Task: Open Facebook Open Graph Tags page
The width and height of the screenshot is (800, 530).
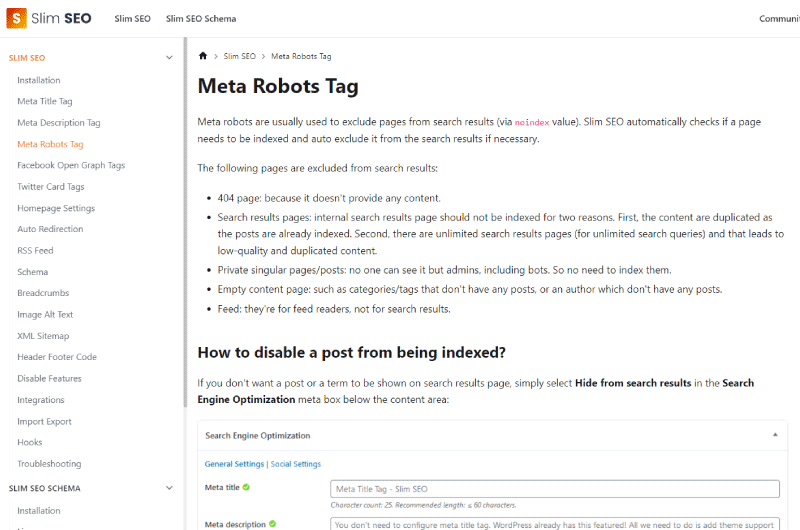Action: 71,165
